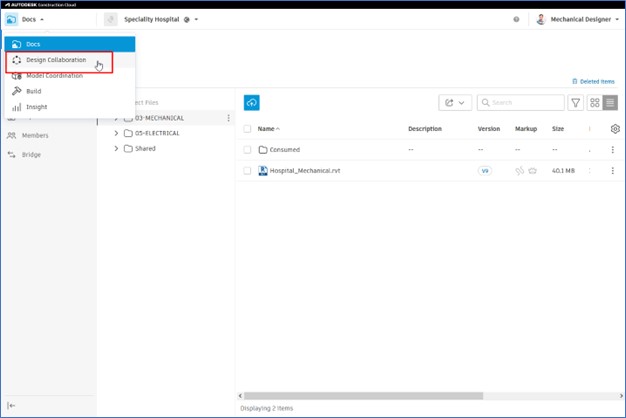The width and height of the screenshot is (626, 418).
Task: Switch to list view
Action: 610,103
